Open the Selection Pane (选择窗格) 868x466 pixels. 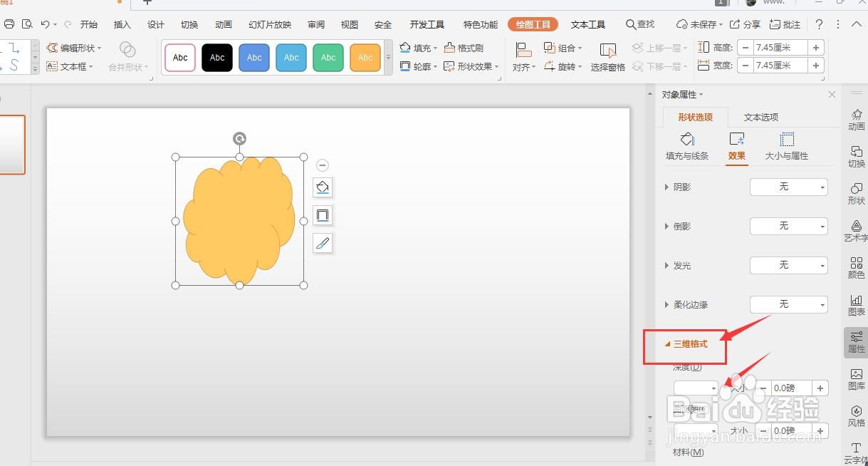click(607, 58)
